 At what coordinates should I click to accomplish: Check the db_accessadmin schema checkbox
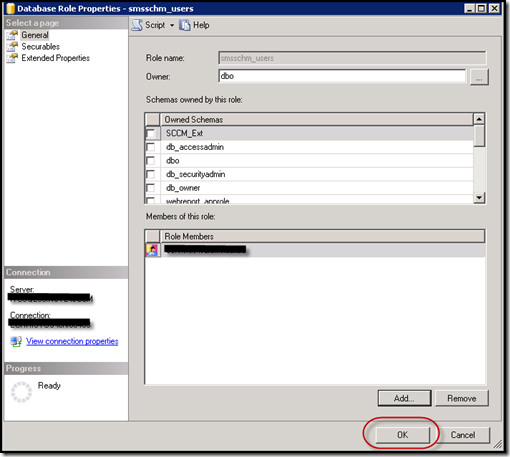[151, 147]
